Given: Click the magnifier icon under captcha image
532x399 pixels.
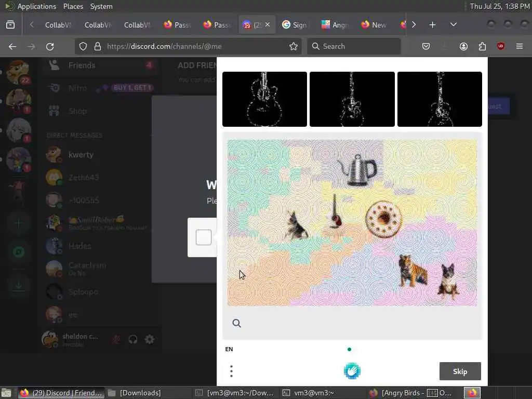Looking at the screenshot, I should coord(236,323).
